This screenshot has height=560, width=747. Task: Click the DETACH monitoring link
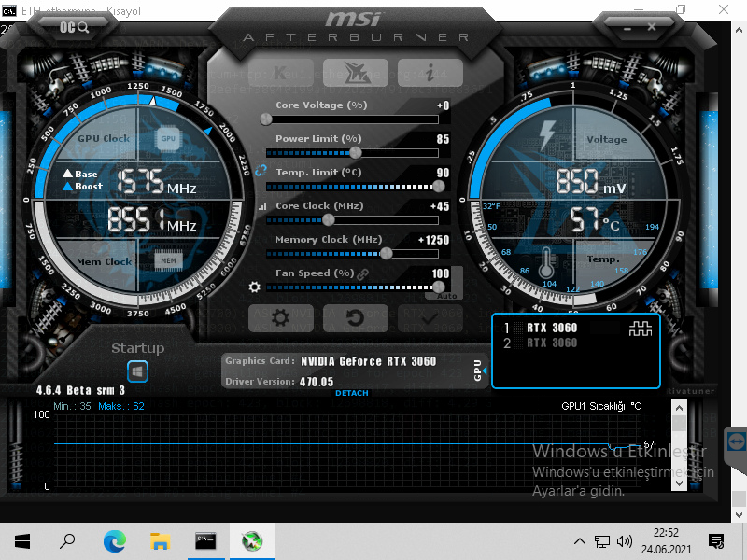pos(352,393)
